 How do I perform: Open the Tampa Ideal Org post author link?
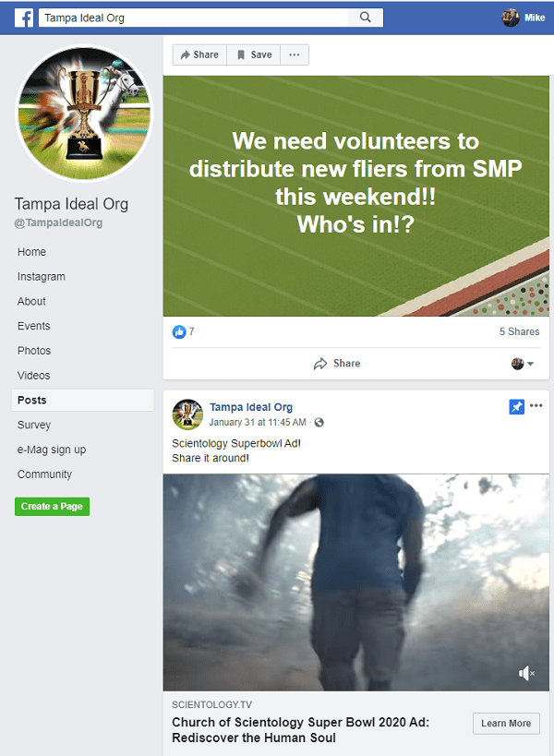tap(251, 407)
